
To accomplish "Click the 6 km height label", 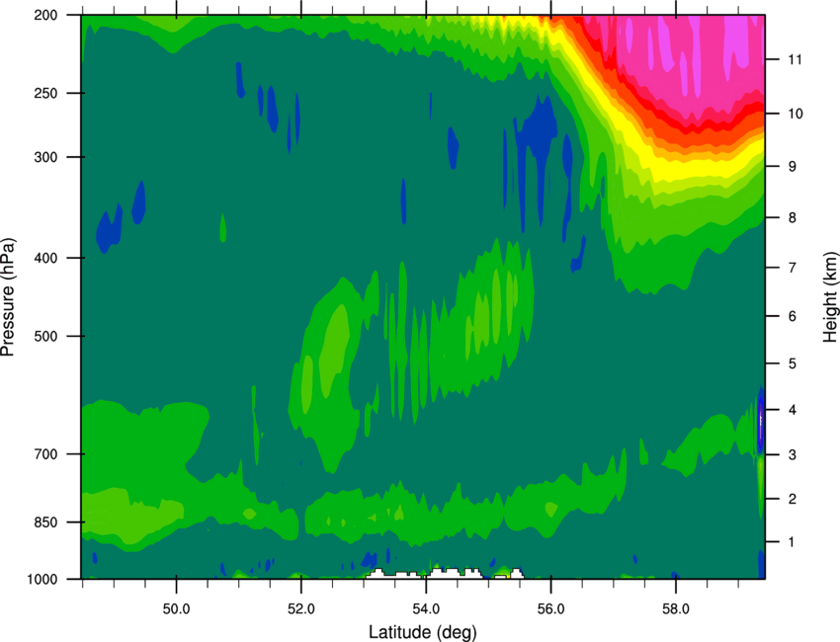I will point(793,316).
